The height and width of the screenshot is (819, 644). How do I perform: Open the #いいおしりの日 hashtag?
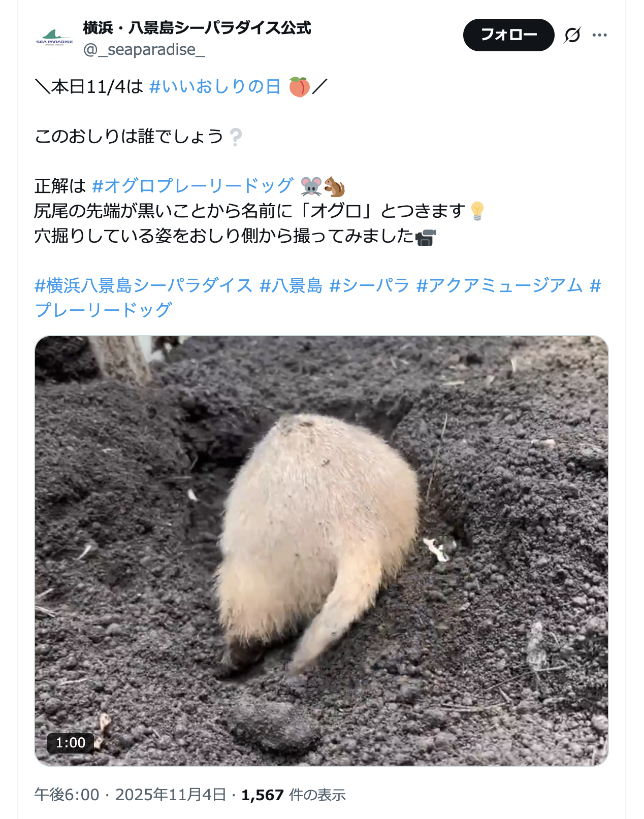(215, 87)
